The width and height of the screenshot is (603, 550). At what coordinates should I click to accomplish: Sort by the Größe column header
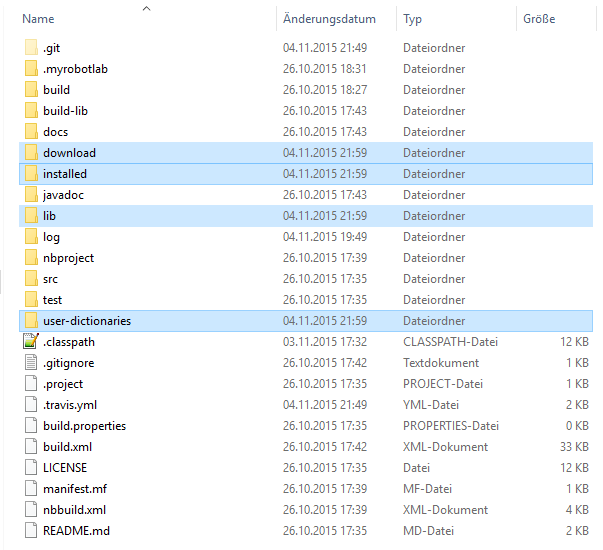(x=539, y=19)
